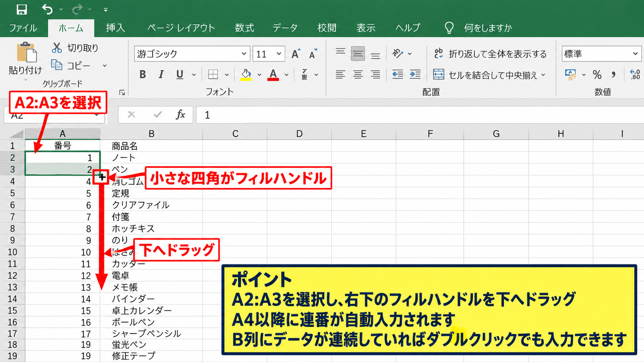Image resolution: width=644 pixels, height=362 pixels.
Task: Click the borders grid icon
Action: click(213, 74)
